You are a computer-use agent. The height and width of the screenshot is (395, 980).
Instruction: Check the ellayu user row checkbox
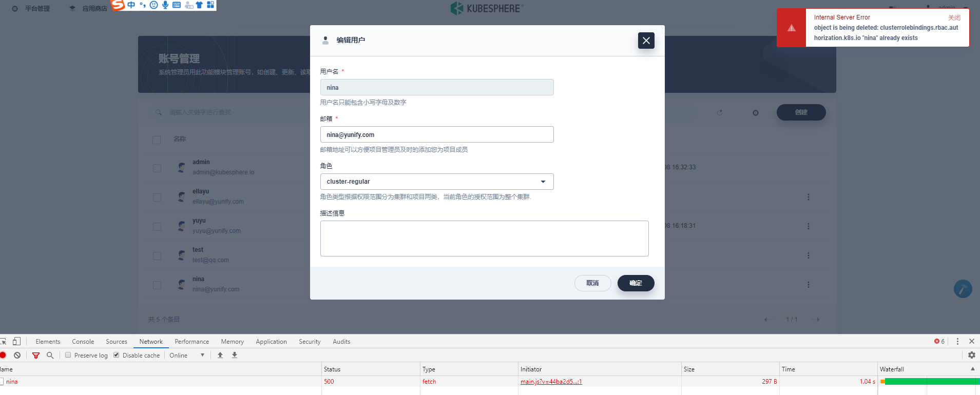pos(157,197)
